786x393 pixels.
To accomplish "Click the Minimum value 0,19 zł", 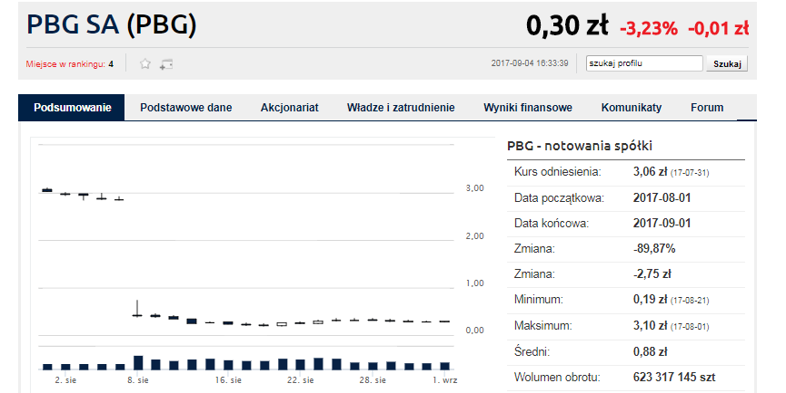I will click(650, 300).
